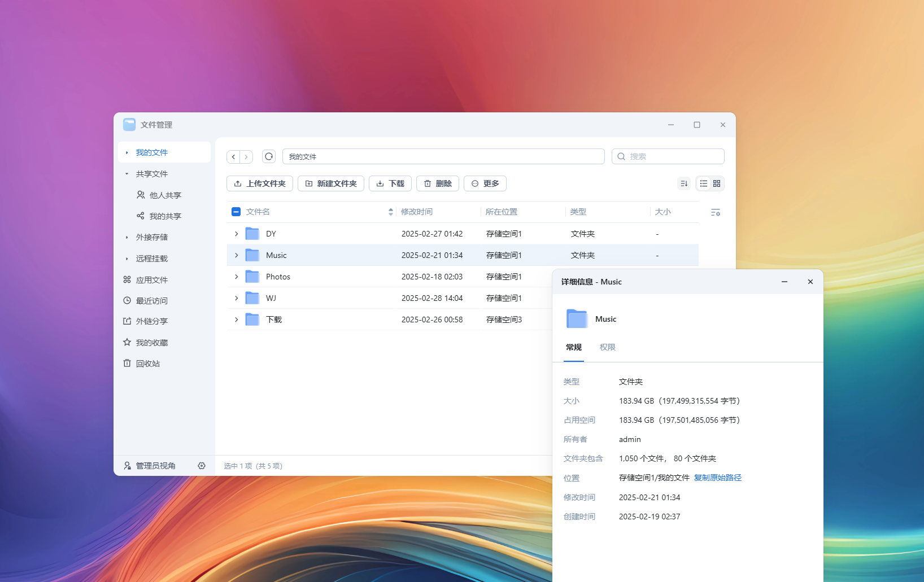924x582 pixels.
Task: Collapse 共享文件 in sidebar
Action: coord(127,174)
